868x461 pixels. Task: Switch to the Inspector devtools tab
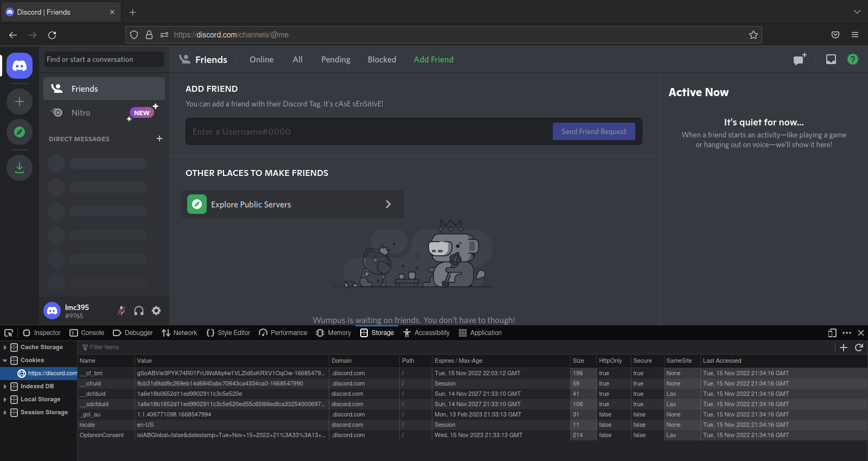(42, 333)
